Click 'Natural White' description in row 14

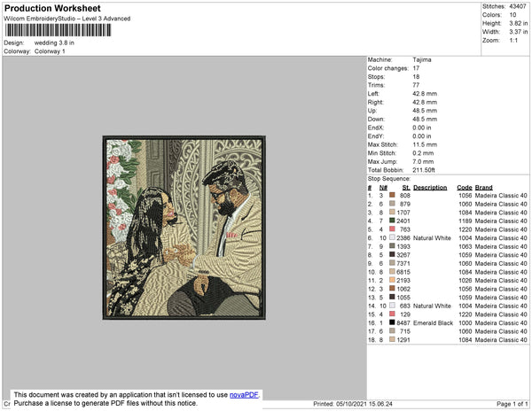pos(433,306)
